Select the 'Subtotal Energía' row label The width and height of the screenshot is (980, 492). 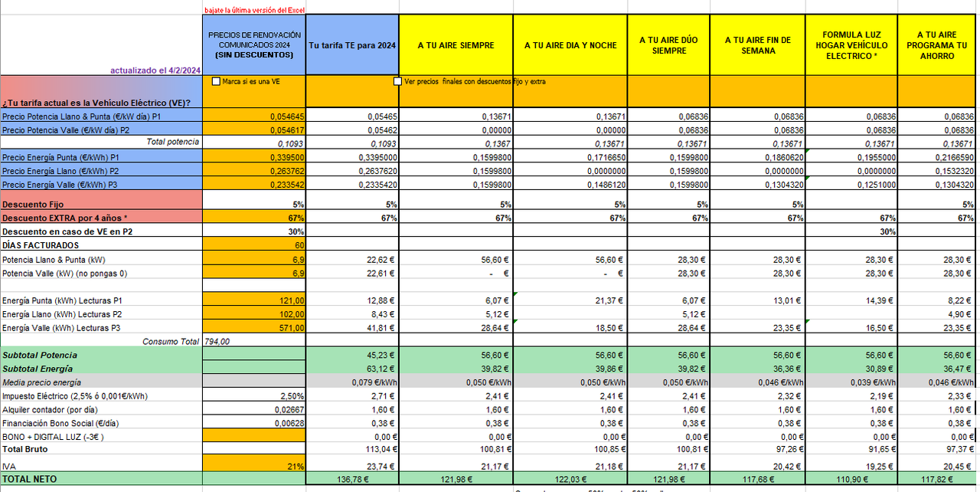pos(38,369)
